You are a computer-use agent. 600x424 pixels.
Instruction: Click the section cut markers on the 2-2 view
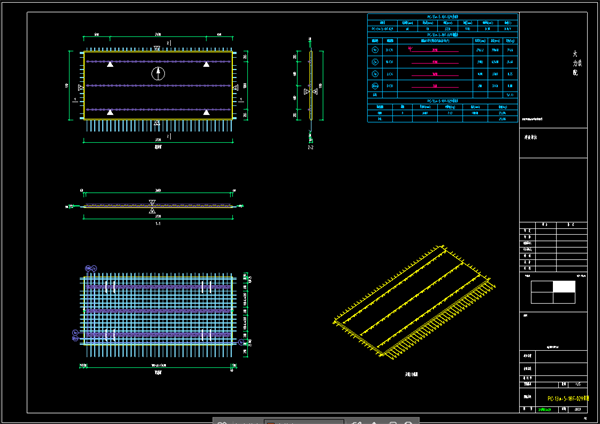click(311, 91)
